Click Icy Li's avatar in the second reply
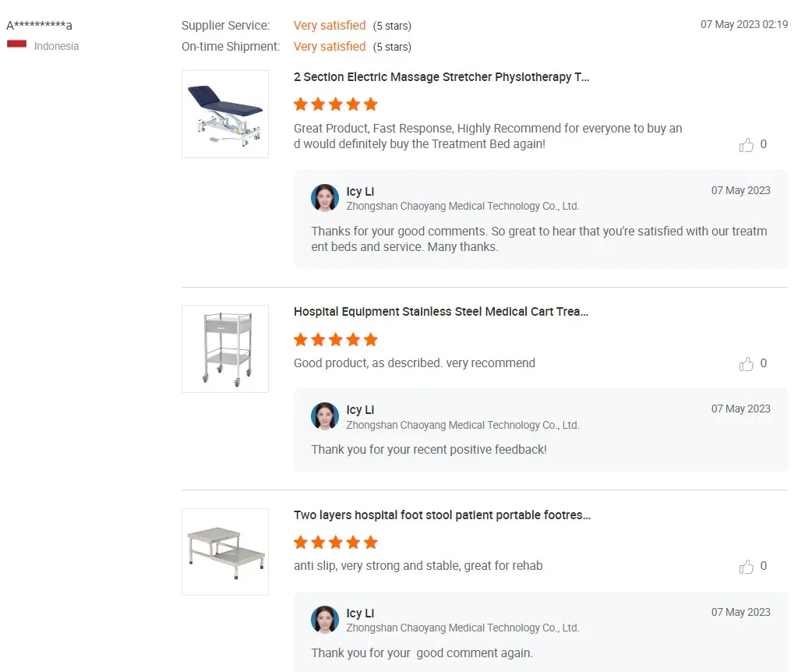805x672 pixels. pos(325,416)
